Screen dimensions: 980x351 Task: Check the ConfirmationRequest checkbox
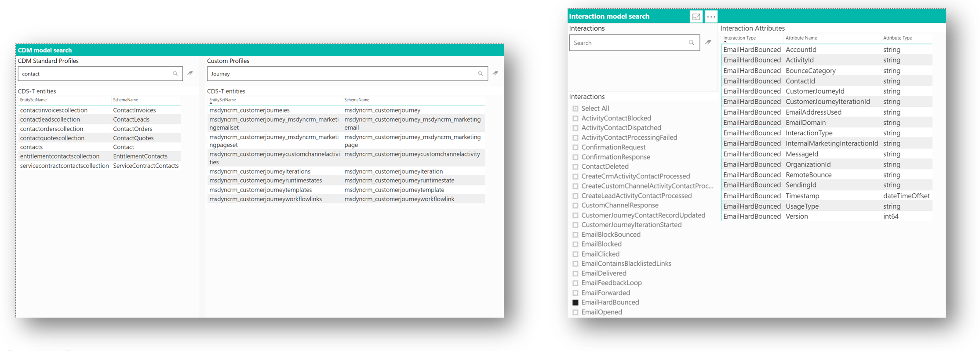point(576,147)
